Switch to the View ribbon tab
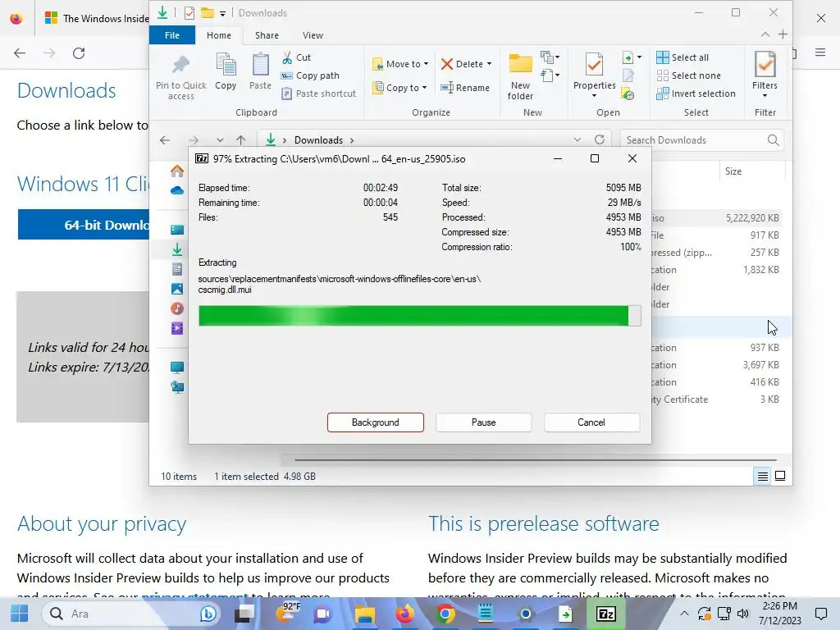The height and width of the screenshot is (630, 840). pyautogui.click(x=313, y=35)
